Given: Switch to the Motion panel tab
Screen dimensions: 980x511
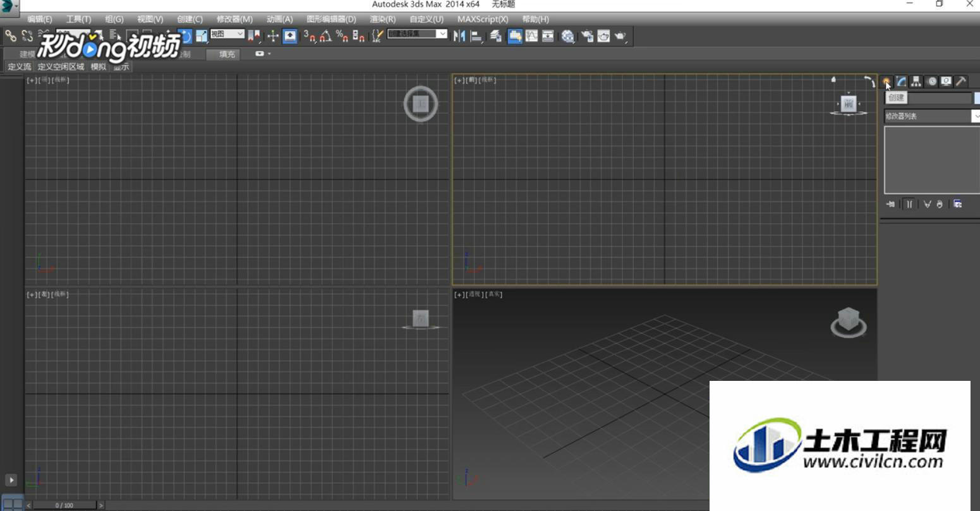Looking at the screenshot, I should [931, 81].
